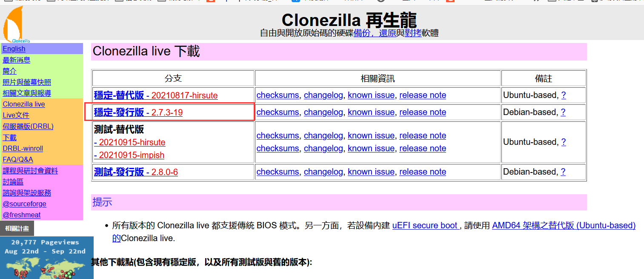Open known issue for 2.8.0-6 row
The width and height of the screenshot is (644, 279).
click(x=371, y=172)
